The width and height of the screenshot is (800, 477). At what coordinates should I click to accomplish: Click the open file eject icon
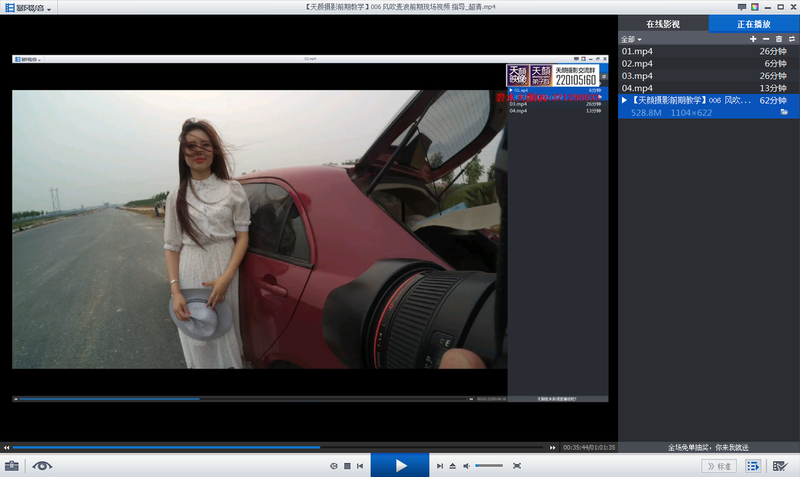point(452,466)
